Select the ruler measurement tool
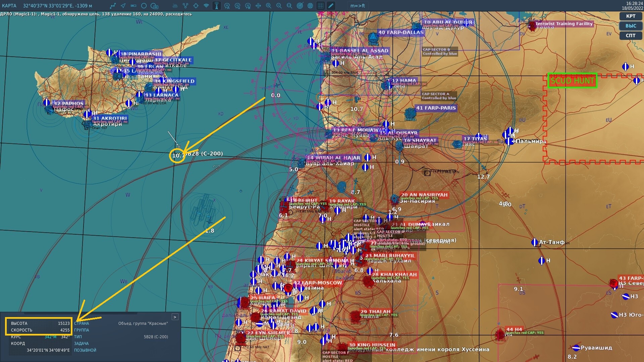644x362 pixels. tap(133, 6)
